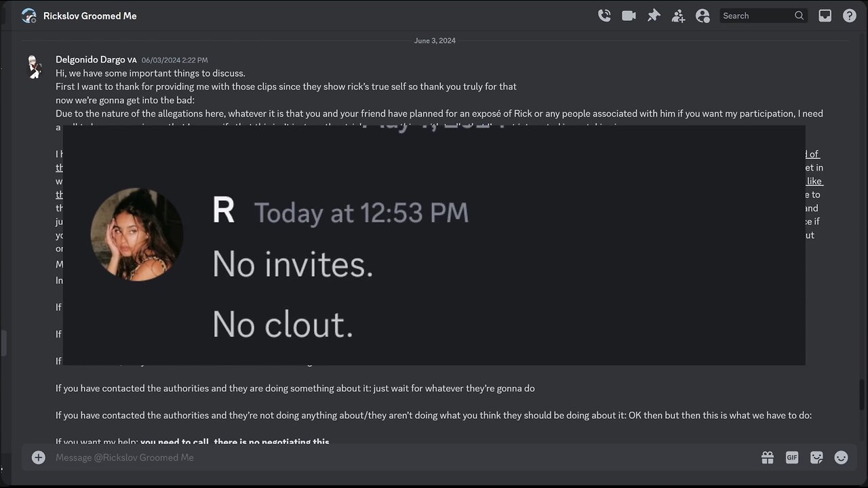Start a video call
The height and width of the screenshot is (488, 868).
pos(629,16)
